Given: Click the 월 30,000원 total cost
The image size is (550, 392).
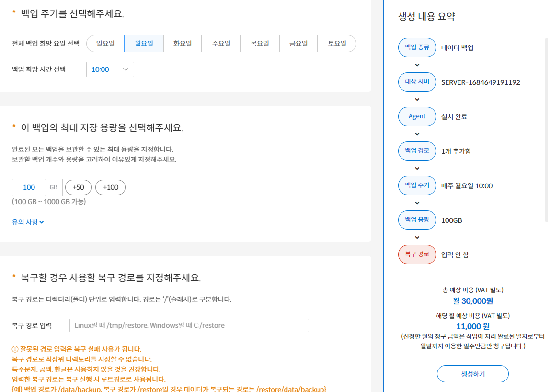Looking at the screenshot, I should coord(473,301).
